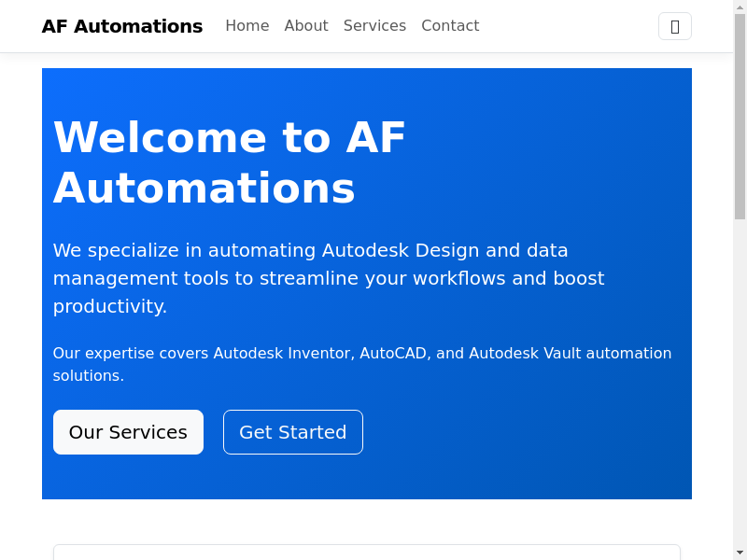Click the icon button in the navbar's right corner

pyautogui.click(x=674, y=26)
